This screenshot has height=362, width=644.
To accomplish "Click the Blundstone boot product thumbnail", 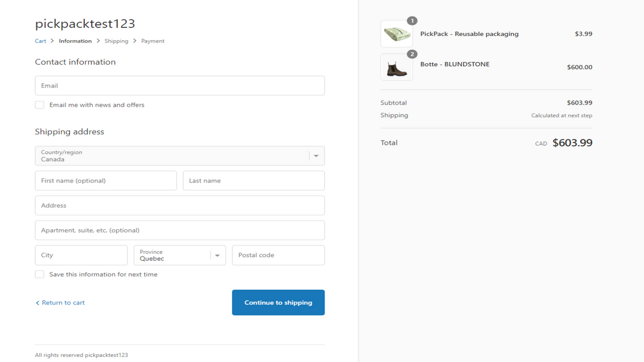I will pos(396,67).
